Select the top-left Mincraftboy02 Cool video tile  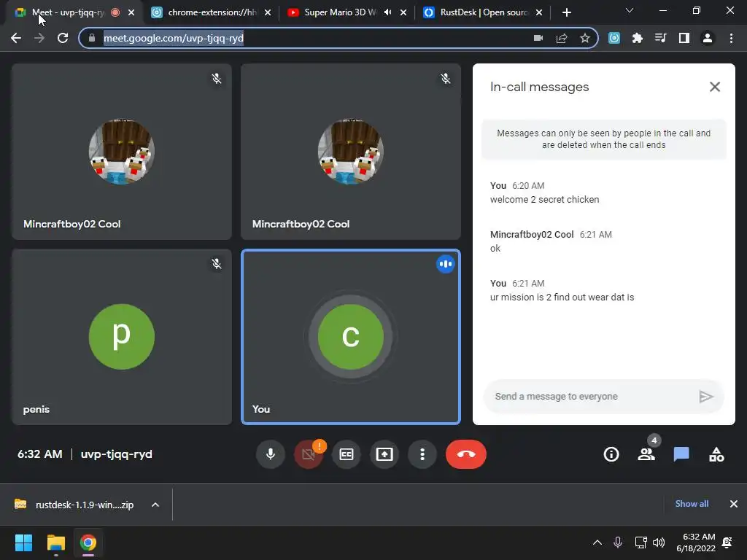tap(122, 152)
